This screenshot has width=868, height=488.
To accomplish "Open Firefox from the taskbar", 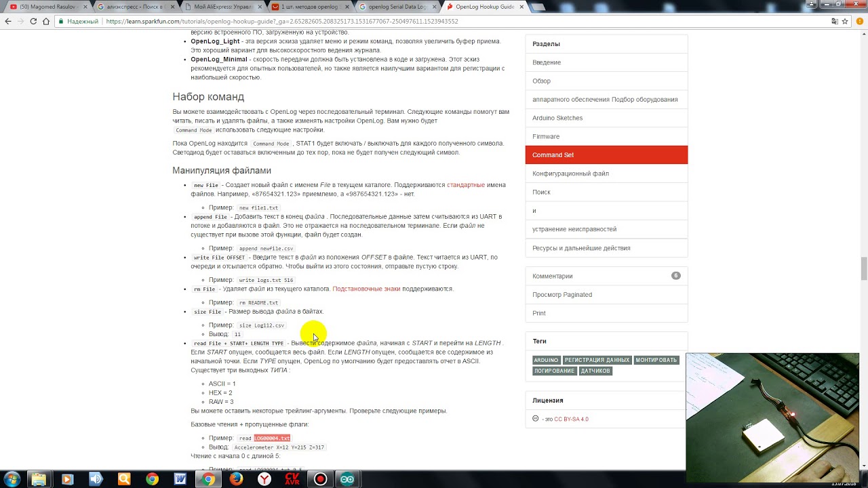I will (x=236, y=479).
